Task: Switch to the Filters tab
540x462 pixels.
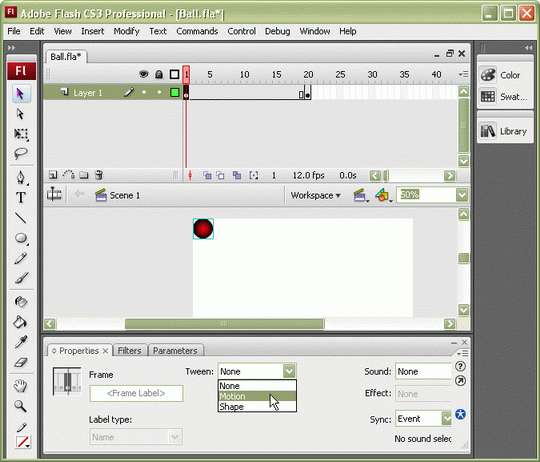Action: coord(129,350)
